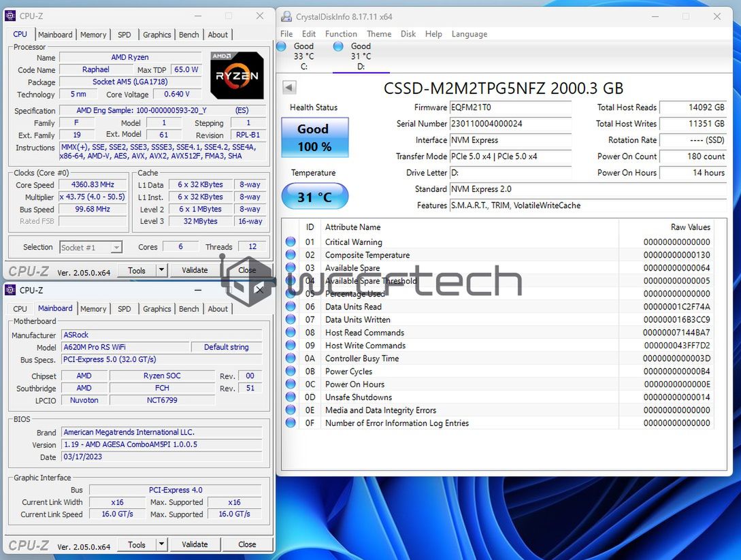The image size is (741, 560).
Task: Click the Serial Number field in CrystalDiskInfo
Action: [511, 124]
